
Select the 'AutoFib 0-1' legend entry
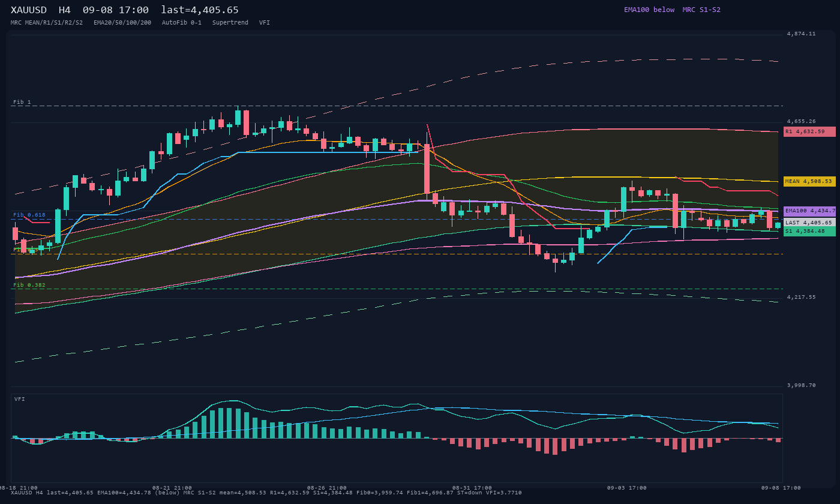(182, 23)
